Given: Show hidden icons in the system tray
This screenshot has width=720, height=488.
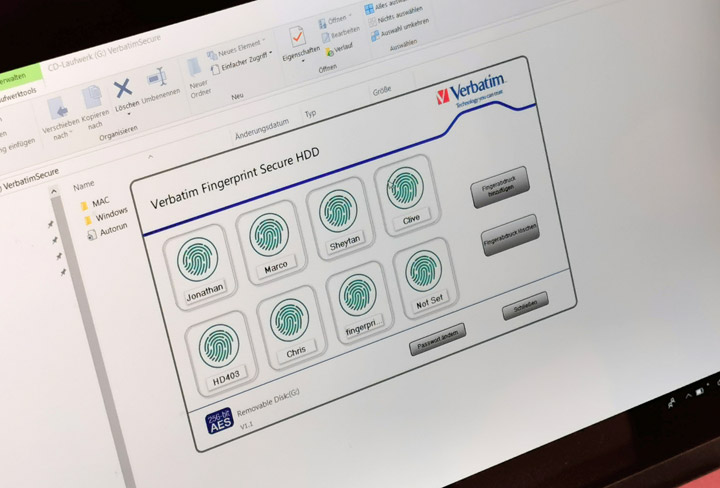Looking at the screenshot, I should point(689,396).
